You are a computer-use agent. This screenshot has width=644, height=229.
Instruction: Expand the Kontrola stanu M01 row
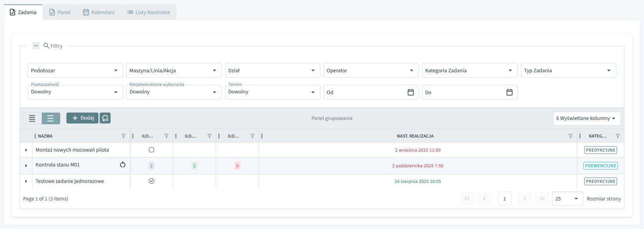click(x=26, y=166)
